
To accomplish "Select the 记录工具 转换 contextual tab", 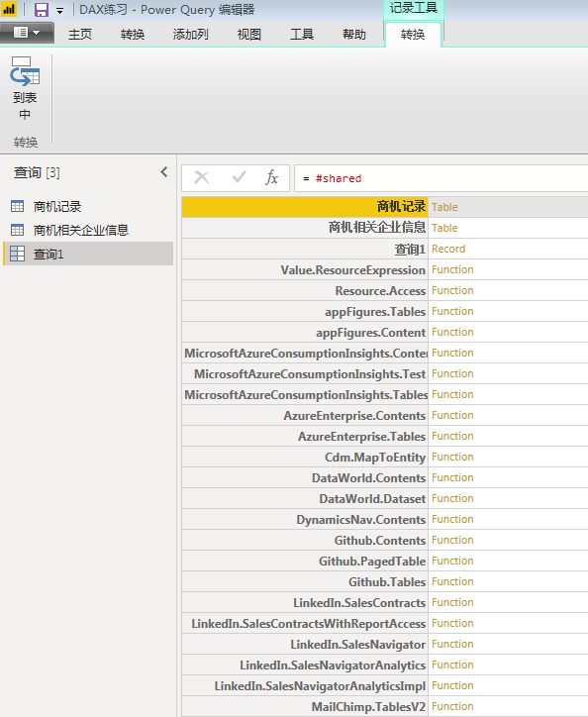I will [413, 35].
